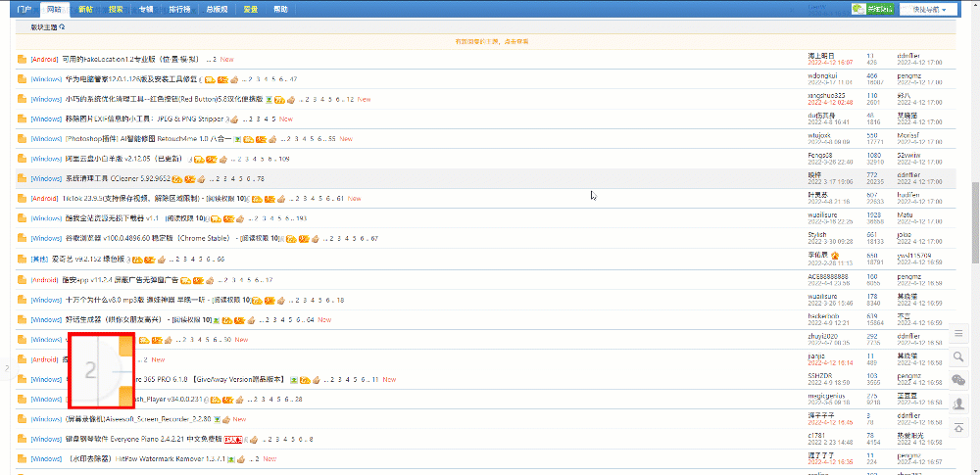Open the 专辑 nav item
Image resolution: width=980 pixels, height=475 pixels.
click(146, 10)
